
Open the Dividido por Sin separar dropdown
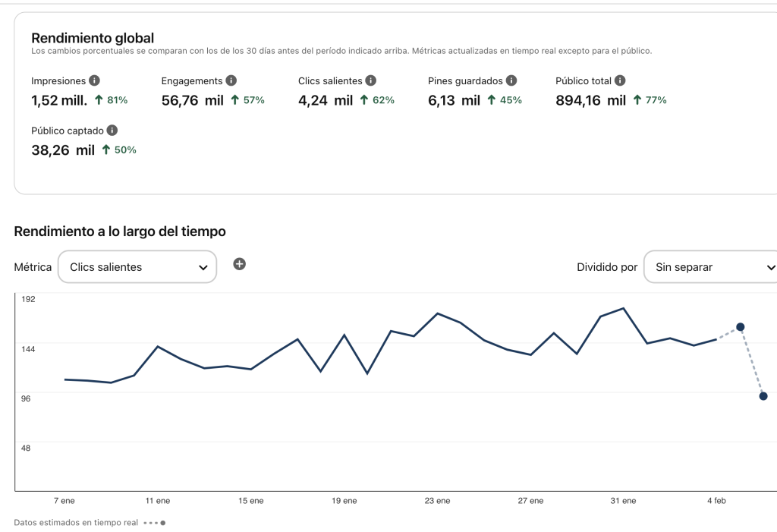(x=710, y=267)
